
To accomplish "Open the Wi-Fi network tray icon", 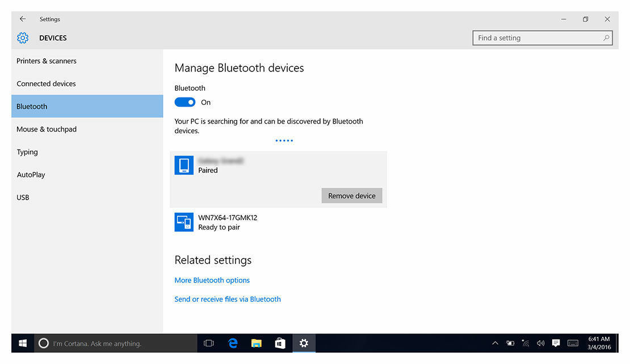I will point(526,343).
